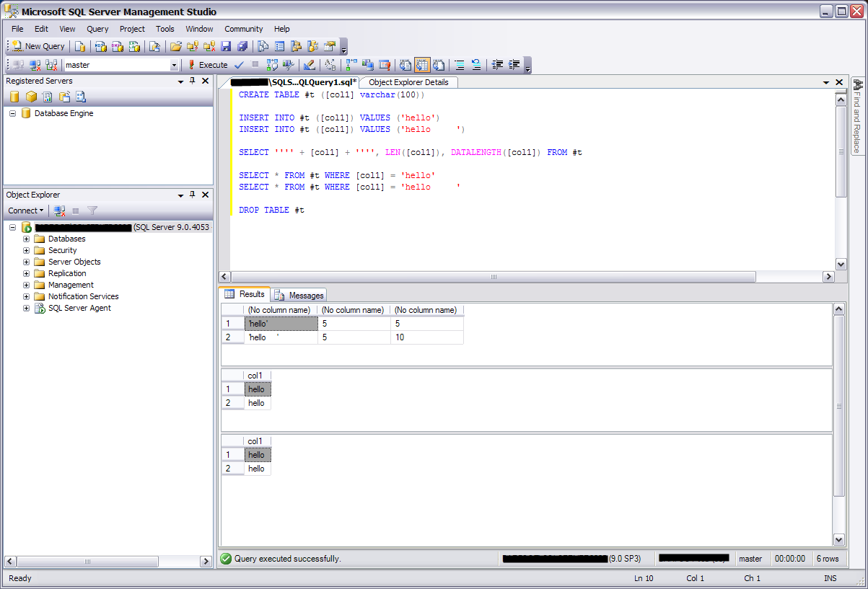
Task: Expand the Databases node
Action: coord(25,239)
